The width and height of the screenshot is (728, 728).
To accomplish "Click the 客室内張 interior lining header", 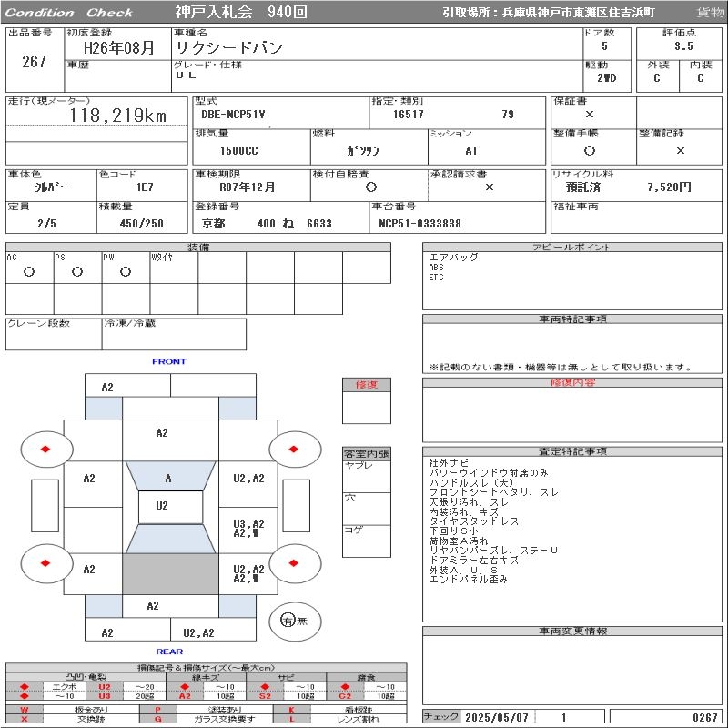I will (x=366, y=453).
